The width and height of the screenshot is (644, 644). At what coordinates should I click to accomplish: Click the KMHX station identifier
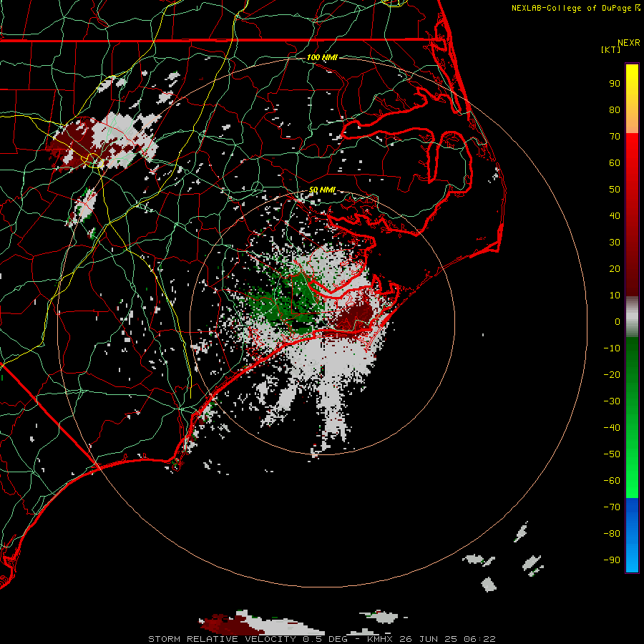(x=380, y=639)
